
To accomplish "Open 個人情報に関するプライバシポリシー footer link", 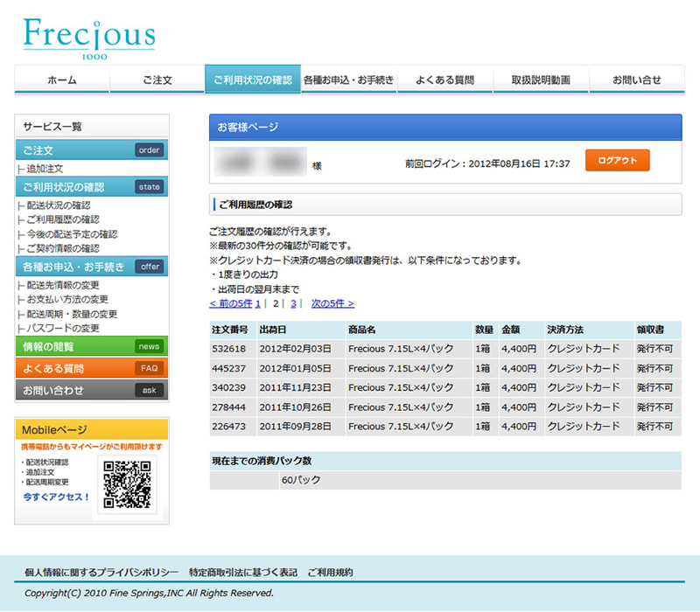I will coord(101,573).
